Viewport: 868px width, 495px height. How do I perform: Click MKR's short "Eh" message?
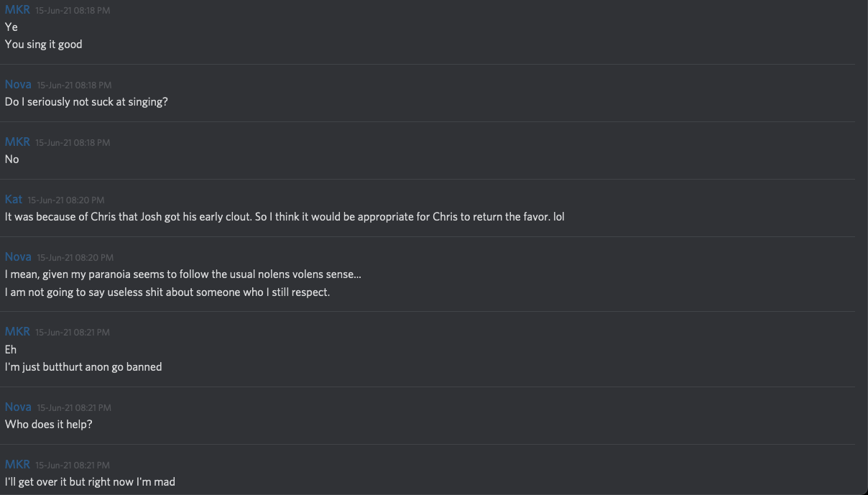[11, 349]
